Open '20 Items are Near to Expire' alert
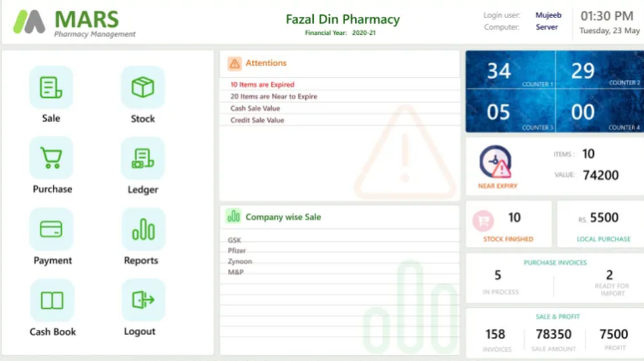 pos(274,96)
